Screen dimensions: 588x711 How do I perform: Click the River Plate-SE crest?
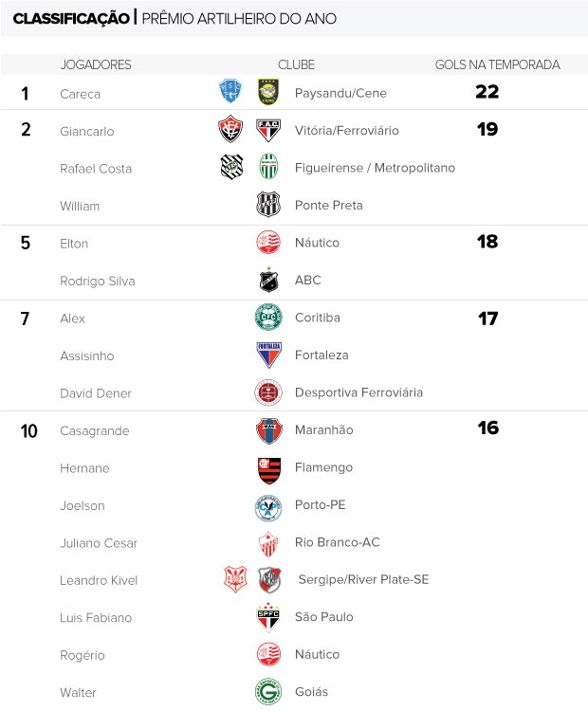[x=269, y=580]
